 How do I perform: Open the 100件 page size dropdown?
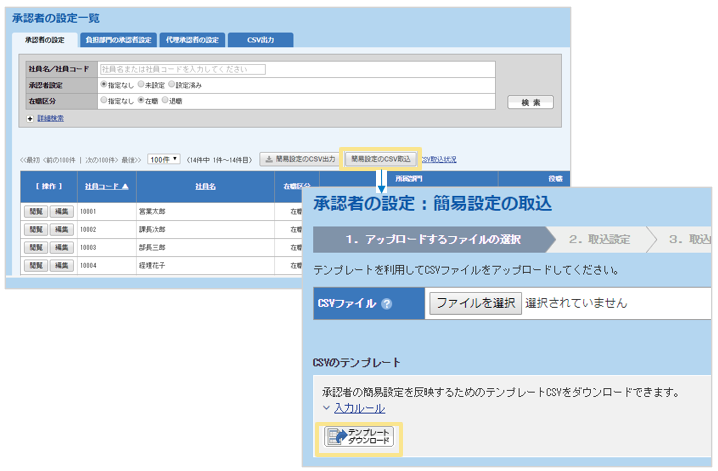164,159
